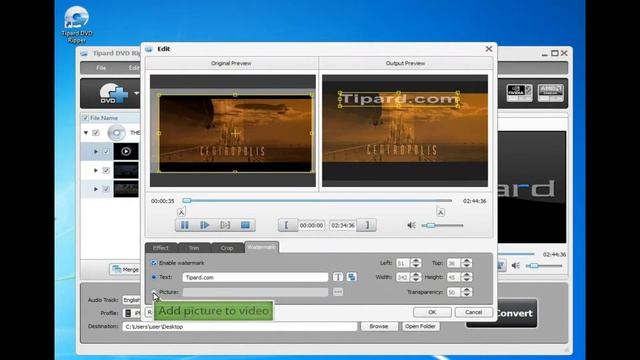Click the Load DVD icon in main window
The width and height of the screenshot is (640, 360).
(x=114, y=93)
